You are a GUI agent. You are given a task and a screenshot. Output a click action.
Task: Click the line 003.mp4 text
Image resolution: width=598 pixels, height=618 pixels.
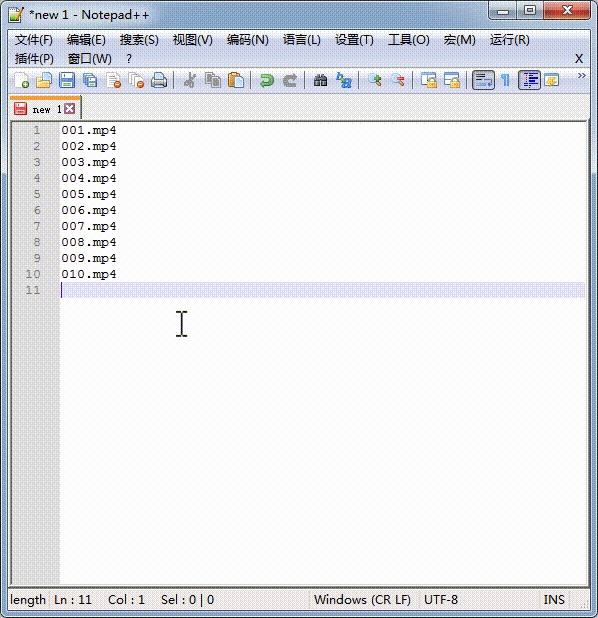[89, 162]
